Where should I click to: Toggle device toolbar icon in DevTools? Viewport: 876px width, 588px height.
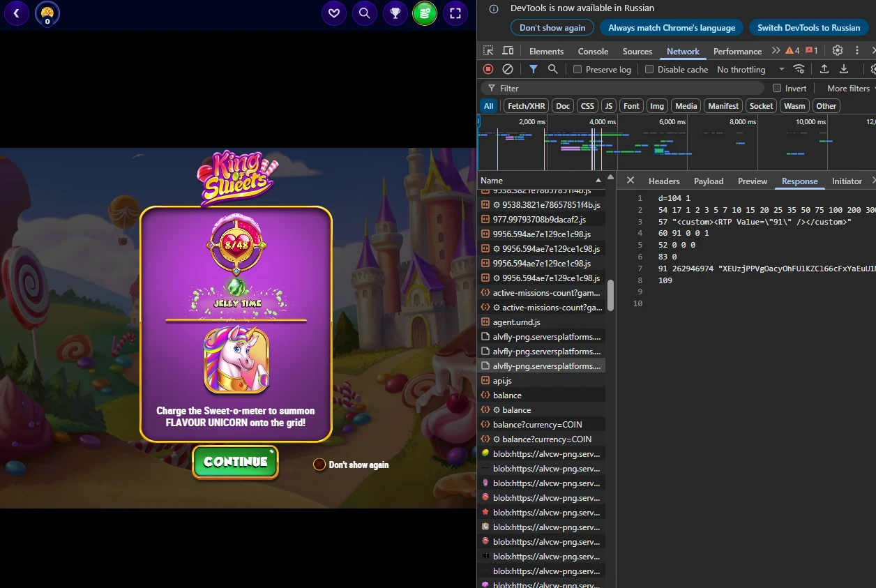[x=508, y=51]
